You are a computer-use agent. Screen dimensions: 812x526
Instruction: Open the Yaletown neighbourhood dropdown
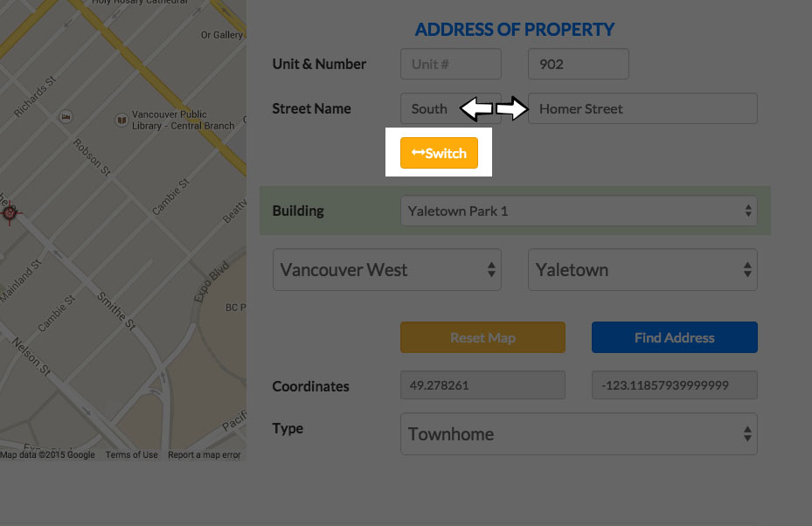pos(642,270)
